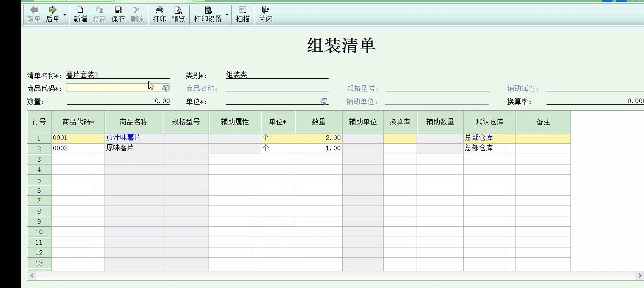Select the 商品代码* column header
The image size is (644, 288).
pyautogui.click(x=78, y=122)
